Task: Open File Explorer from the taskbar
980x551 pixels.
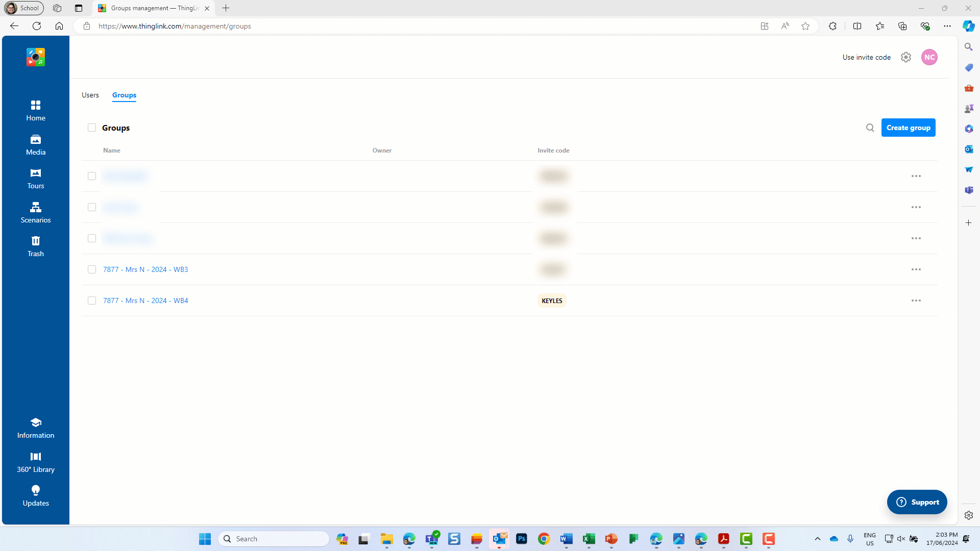Action: coord(386,539)
